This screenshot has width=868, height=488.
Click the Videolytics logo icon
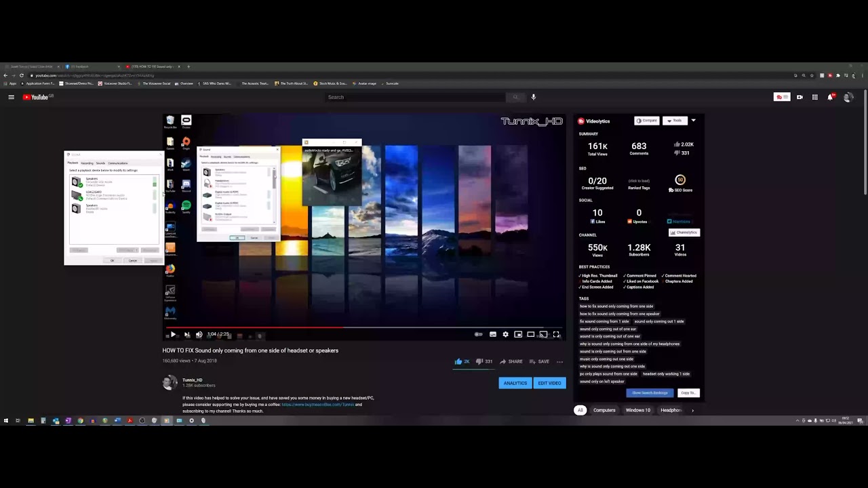[x=581, y=121]
